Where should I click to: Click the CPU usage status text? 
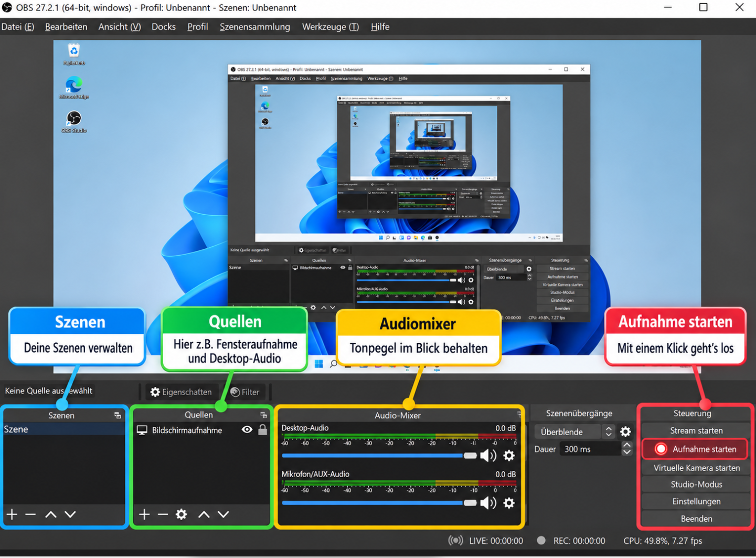click(x=663, y=541)
